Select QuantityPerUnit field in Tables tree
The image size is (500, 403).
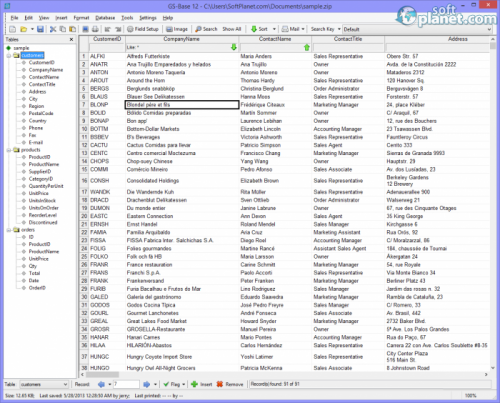(46, 186)
